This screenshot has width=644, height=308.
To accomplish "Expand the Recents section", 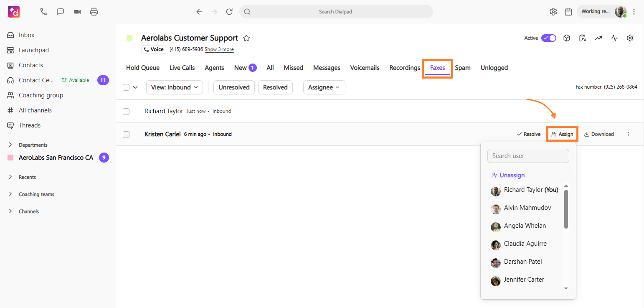I will tap(10, 177).
